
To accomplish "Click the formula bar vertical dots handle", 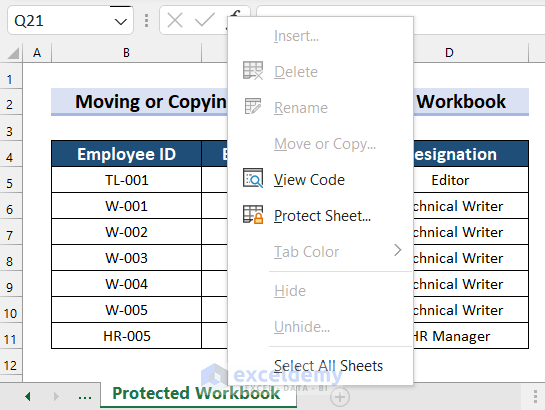I will click(146, 20).
